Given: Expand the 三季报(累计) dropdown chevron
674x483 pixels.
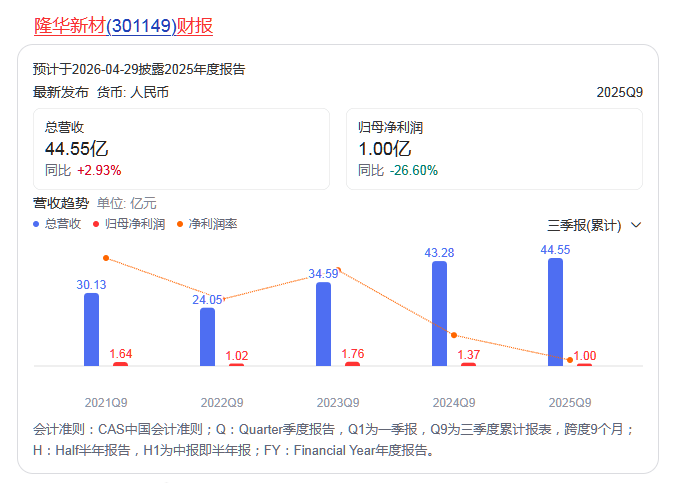Looking at the screenshot, I should [x=636, y=226].
